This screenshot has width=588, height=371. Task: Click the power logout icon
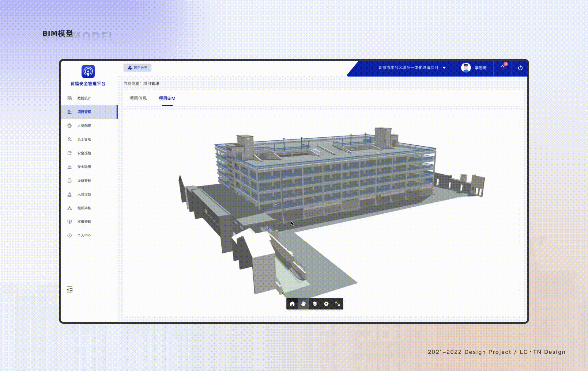[520, 68]
